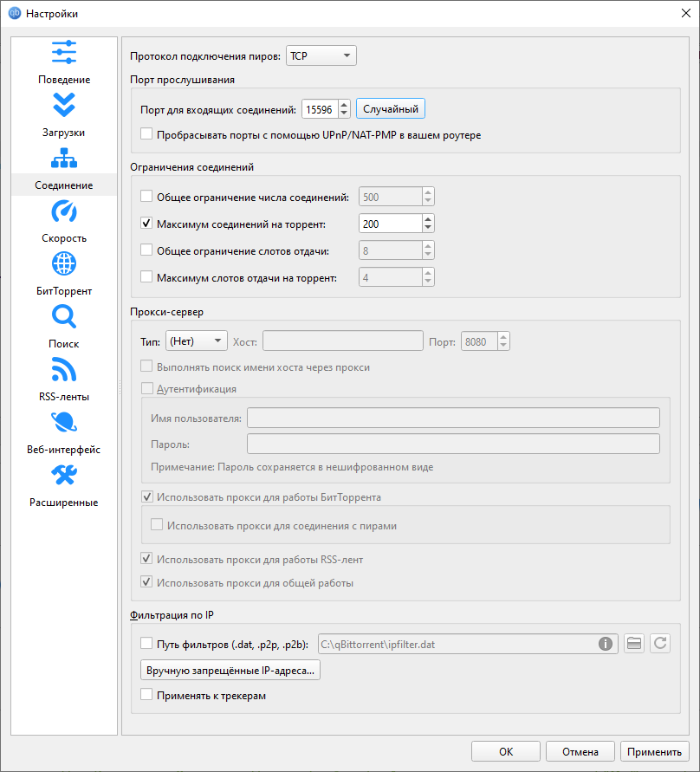Click the Случайный random port button

point(391,109)
